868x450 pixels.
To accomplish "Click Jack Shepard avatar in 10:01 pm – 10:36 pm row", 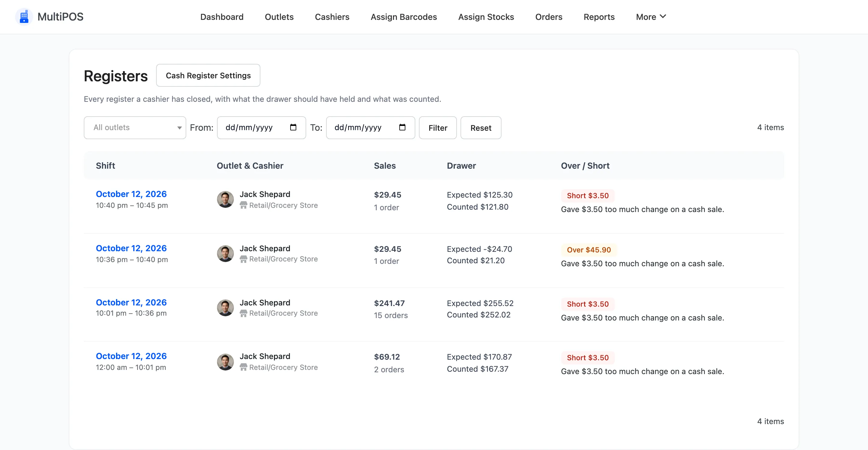I will click(225, 308).
